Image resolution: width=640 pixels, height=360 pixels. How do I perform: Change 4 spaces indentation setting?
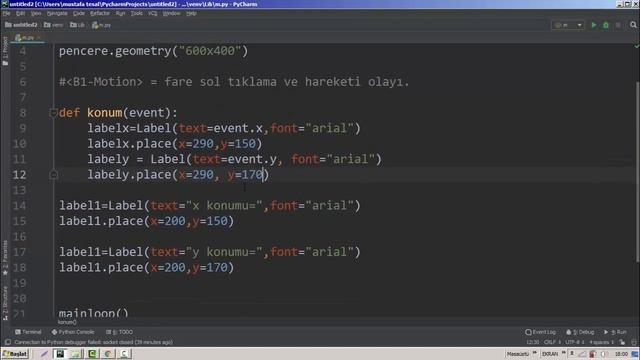tap(602, 342)
